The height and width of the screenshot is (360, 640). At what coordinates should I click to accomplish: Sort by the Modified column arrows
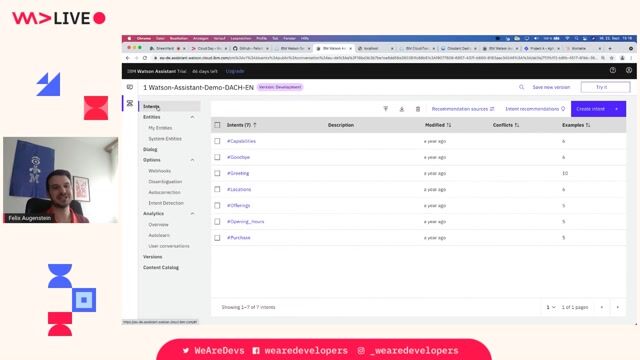449,125
